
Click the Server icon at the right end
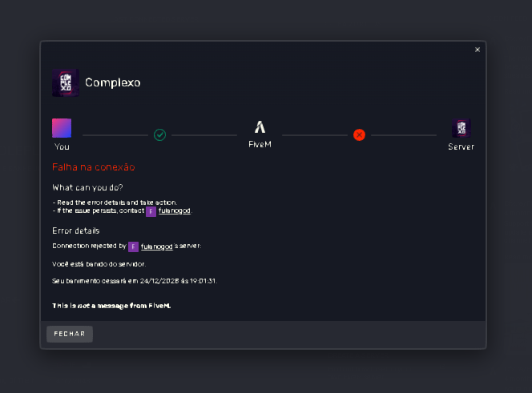(x=461, y=128)
